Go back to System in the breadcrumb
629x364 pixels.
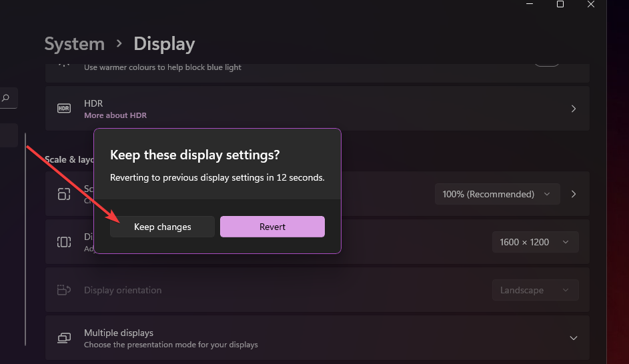tap(74, 44)
